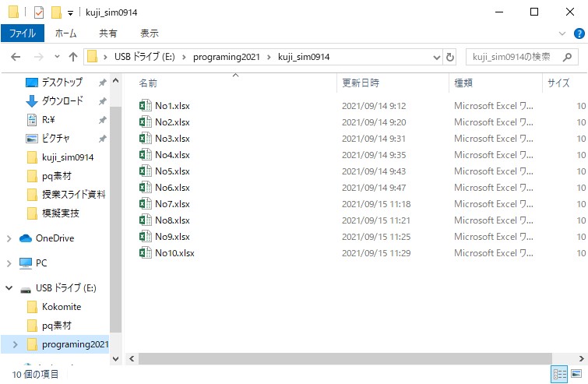Click scroll right arrow of file list
This screenshot has width=588, height=384.
tap(581, 359)
